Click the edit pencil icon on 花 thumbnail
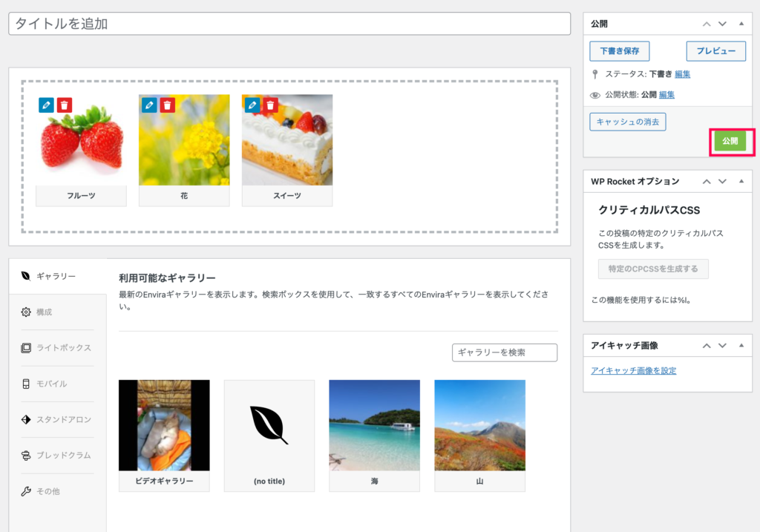The height and width of the screenshot is (532, 760). click(x=149, y=105)
